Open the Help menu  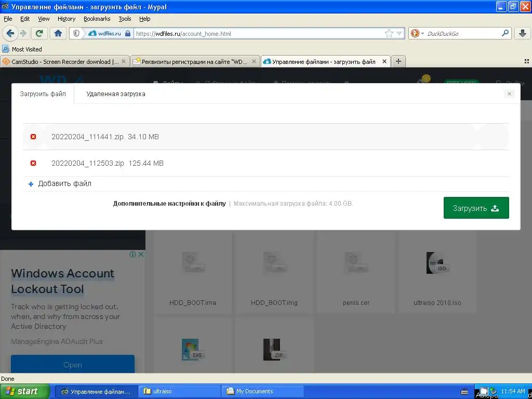[144, 19]
